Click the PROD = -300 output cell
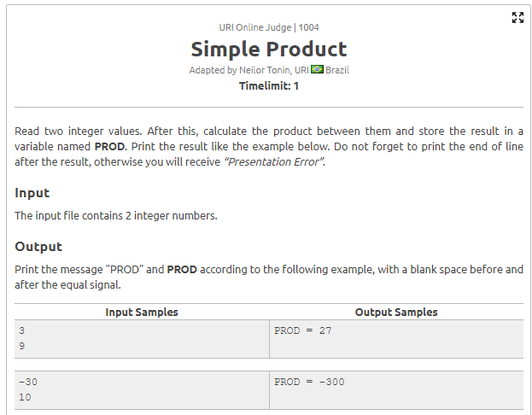This screenshot has height=415, width=532. (396, 390)
